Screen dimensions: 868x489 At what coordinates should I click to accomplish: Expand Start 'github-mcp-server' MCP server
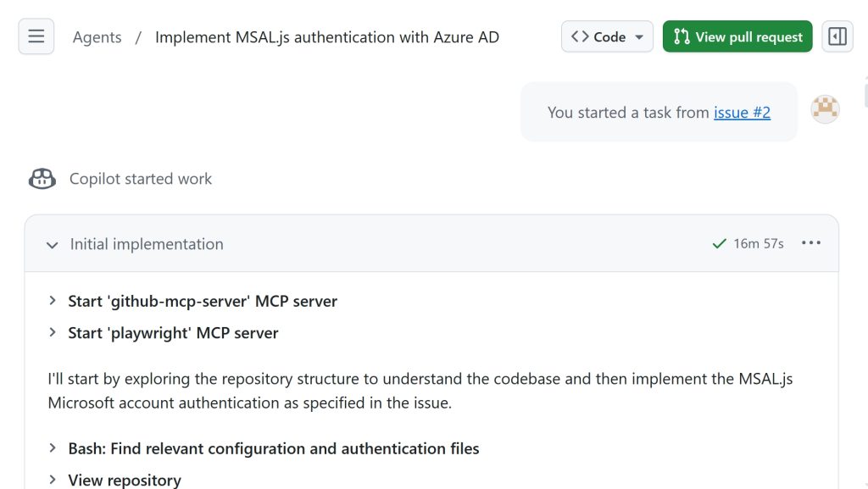53,301
